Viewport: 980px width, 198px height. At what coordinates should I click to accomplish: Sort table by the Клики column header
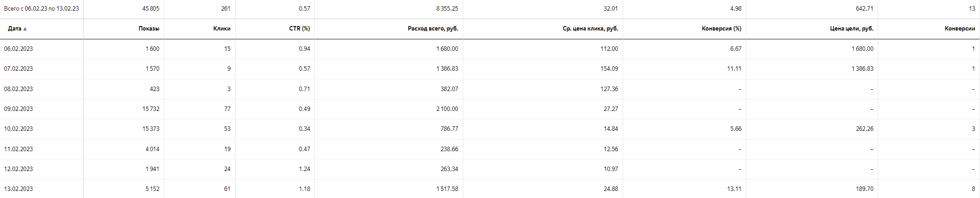pos(221,29)
